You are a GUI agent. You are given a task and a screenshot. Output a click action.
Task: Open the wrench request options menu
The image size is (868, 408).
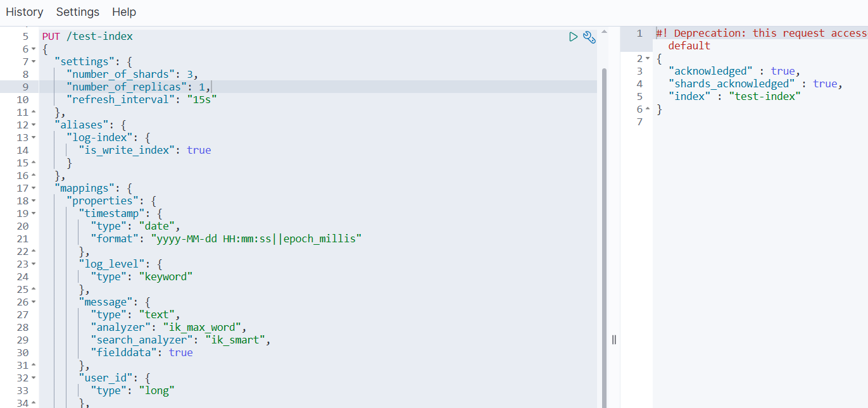point(589,37)
